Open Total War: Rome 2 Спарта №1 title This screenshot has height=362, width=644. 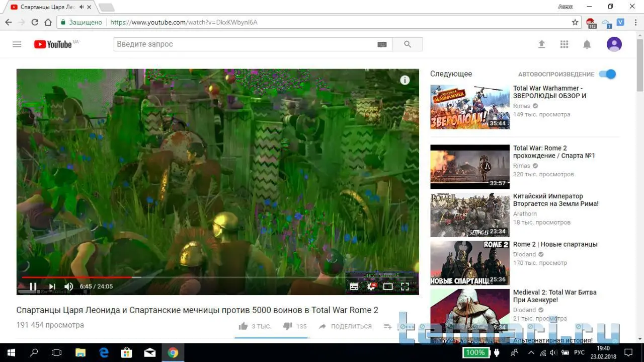pos(554,152)
